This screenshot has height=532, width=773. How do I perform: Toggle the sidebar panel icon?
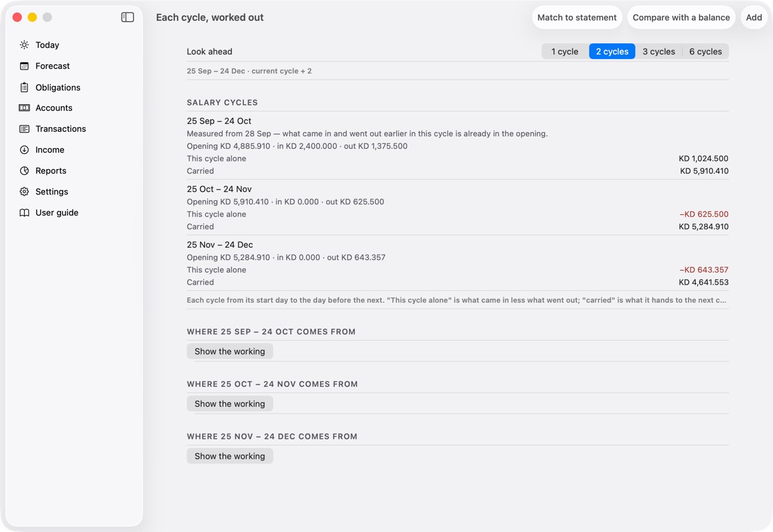coord(127,17)
